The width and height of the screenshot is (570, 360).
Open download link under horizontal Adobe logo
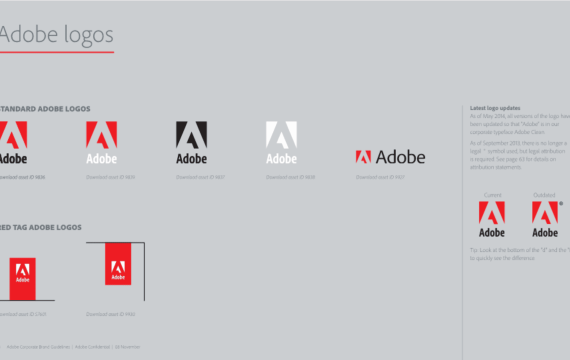tap(380, 177)
